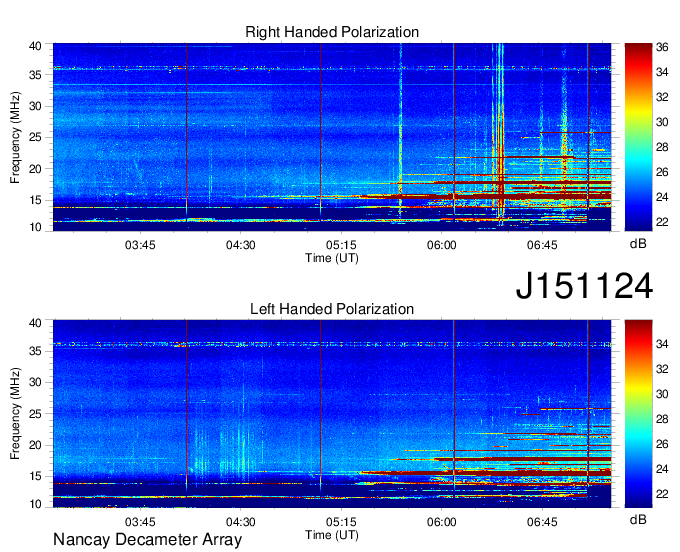Viewport: 680px width, 552px height.
Task: Click the left-handed plot's dB colorbar
Action: 638,414
